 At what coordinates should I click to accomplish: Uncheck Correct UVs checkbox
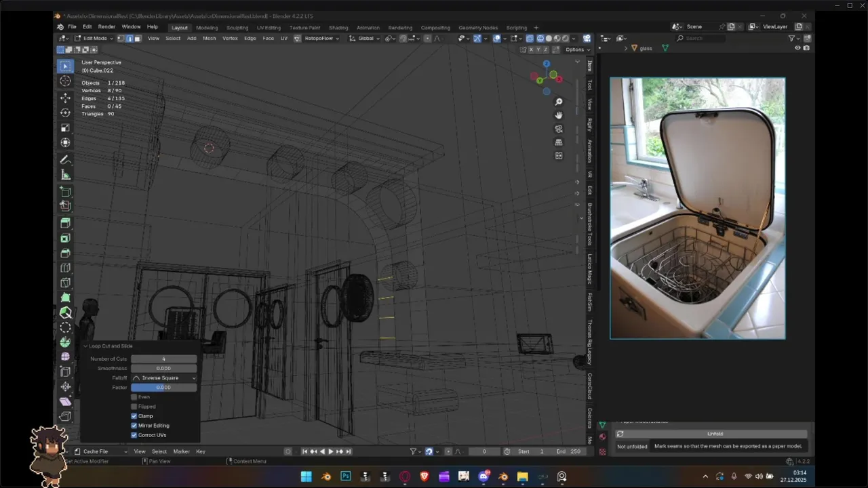coord(134,434)
